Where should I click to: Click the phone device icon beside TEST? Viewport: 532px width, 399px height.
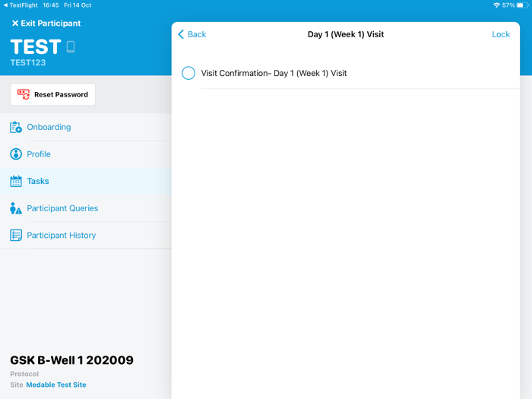[71, 47]
